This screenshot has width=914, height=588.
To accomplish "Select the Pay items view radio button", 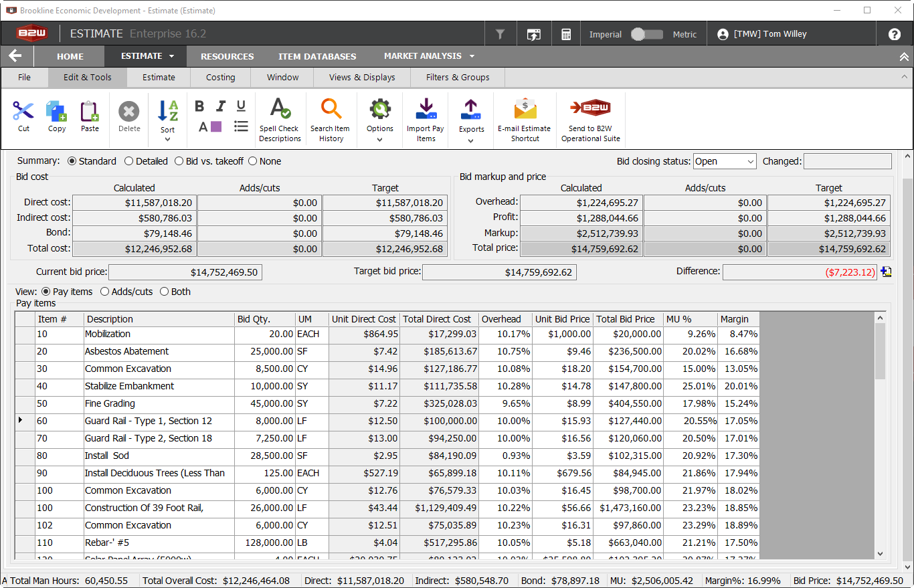I will (x=46, y=292).
